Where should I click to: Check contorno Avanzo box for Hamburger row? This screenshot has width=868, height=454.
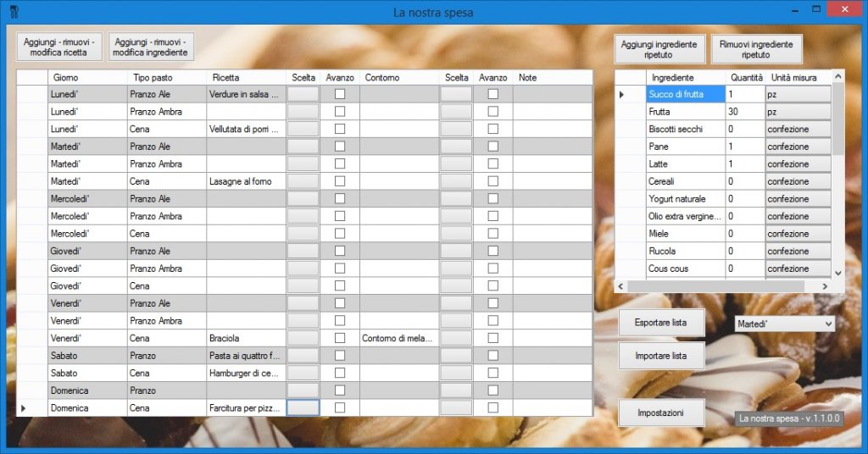pos(492,373)
